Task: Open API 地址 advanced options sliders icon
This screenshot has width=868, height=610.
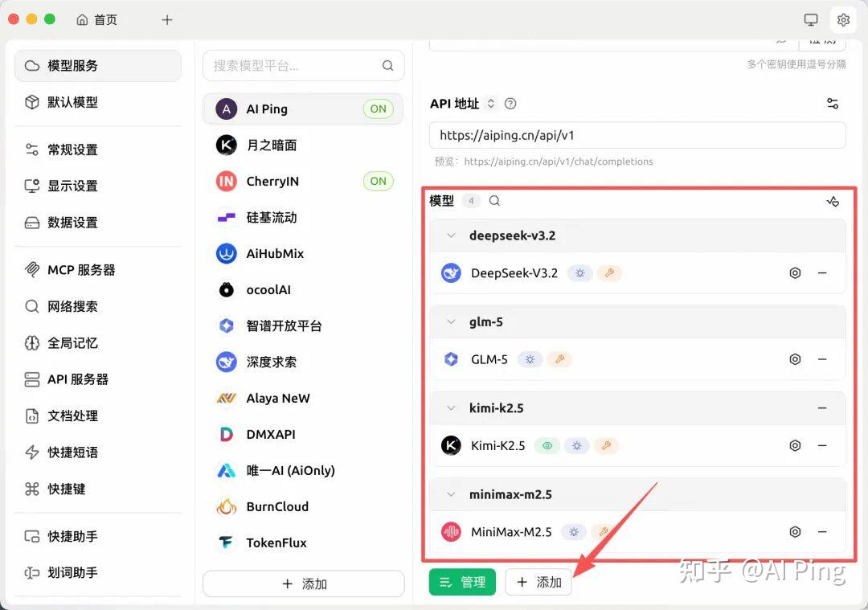Action: (833, 104)
